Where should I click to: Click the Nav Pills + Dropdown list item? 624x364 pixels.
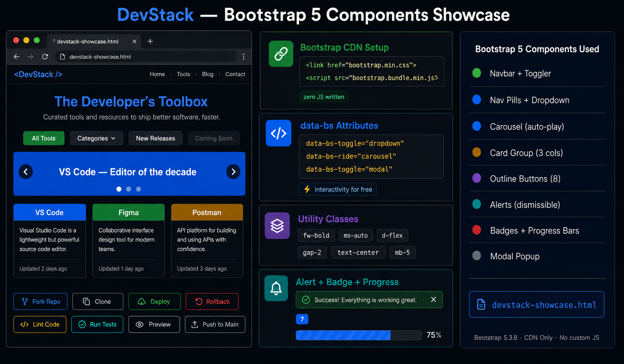(537, 100)
